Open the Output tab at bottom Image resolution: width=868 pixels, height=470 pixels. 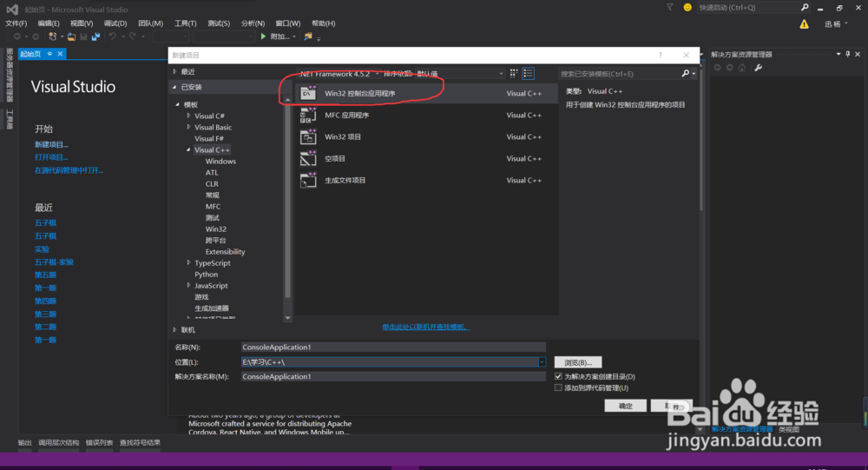click(x=24, y=442)
